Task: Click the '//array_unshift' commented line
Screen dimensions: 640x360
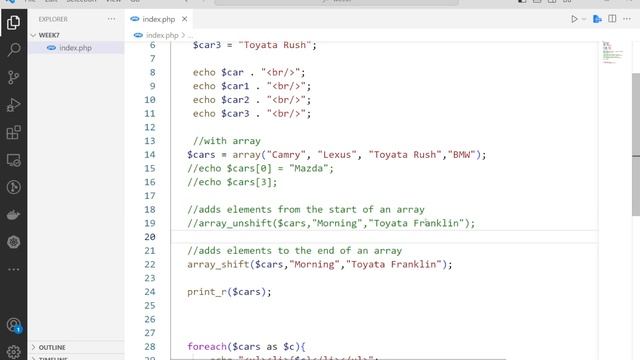Action: click(331, 223)
